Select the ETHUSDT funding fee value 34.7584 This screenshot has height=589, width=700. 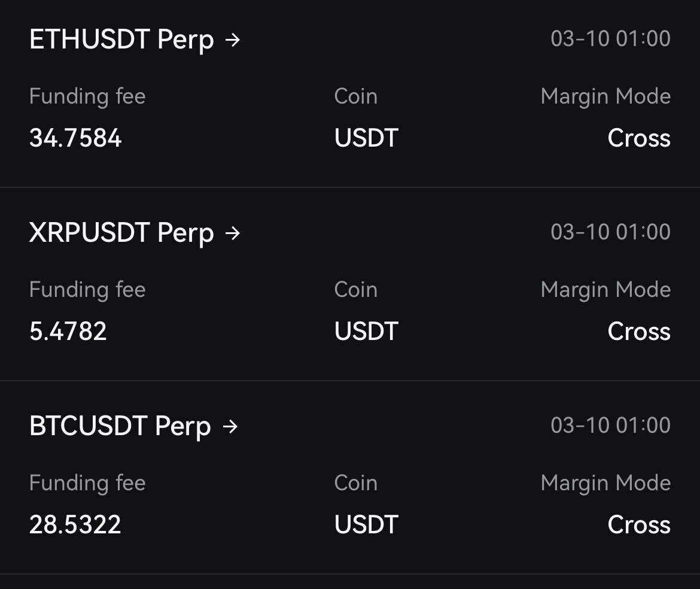[x=75, y=138]
